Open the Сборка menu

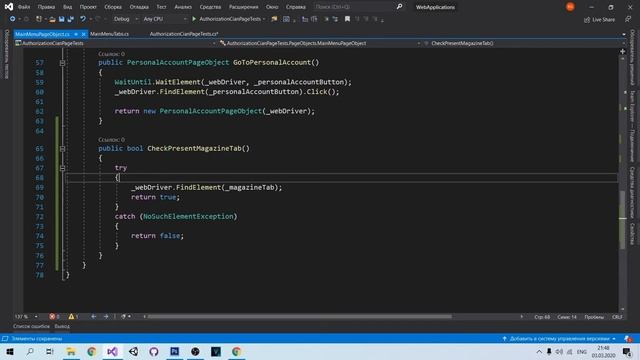113,7
